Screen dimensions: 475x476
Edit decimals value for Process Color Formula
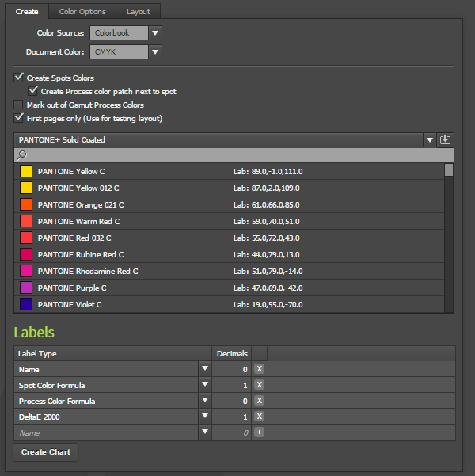(232, 401)
